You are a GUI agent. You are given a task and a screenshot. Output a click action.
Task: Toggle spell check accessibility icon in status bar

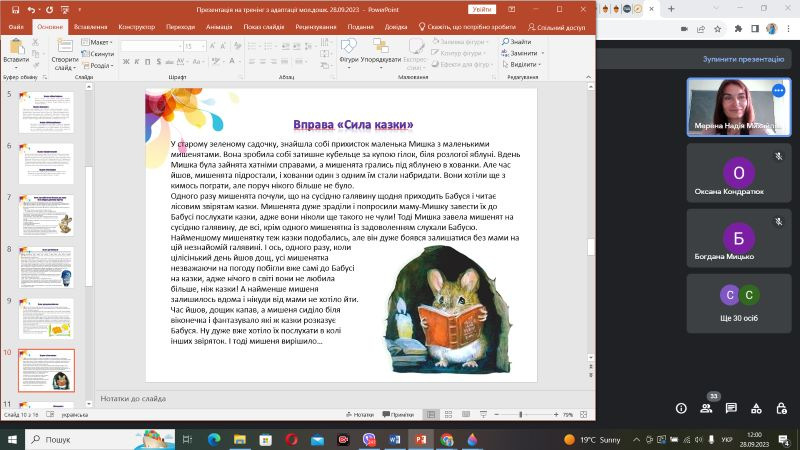pos(50,415)
